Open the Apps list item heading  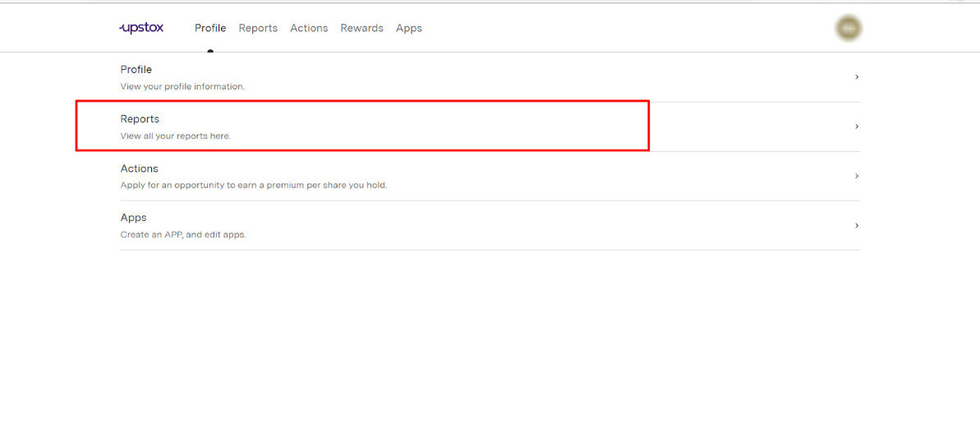(x=134, y=218)
